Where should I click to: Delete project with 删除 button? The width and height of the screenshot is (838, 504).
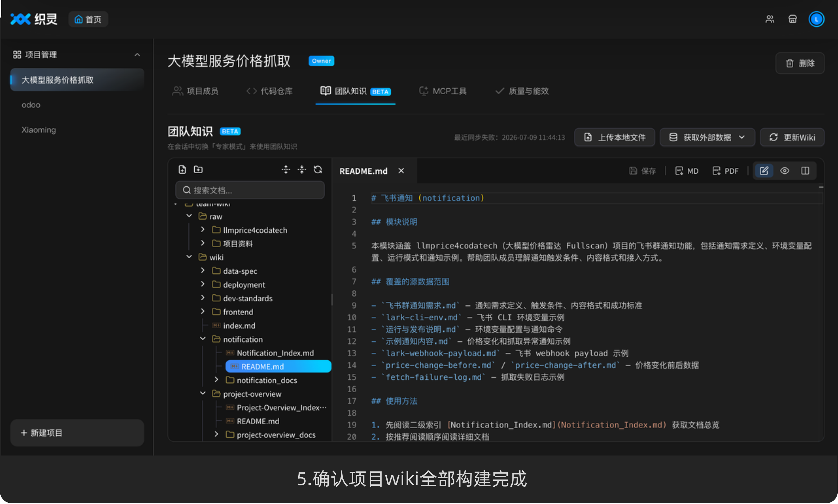click(x=800, y=63)
